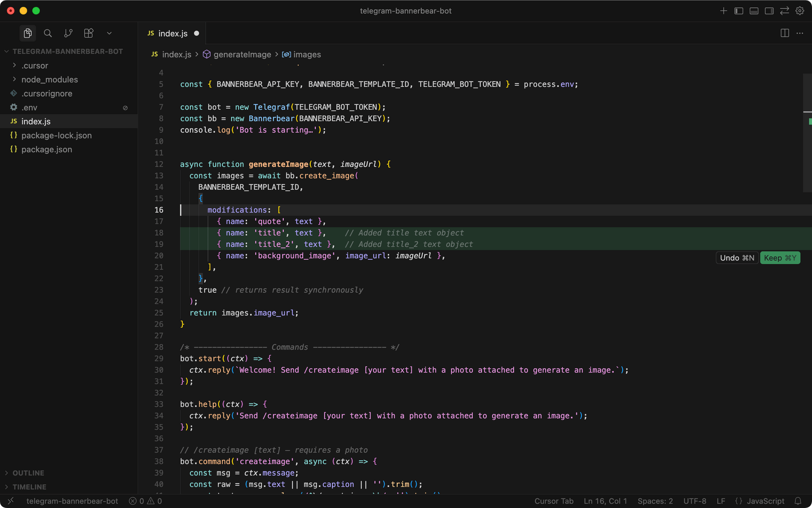Toggle the secondary sidebar visibility
Viewport: 812px width, 508px height.
click(769, 11)
